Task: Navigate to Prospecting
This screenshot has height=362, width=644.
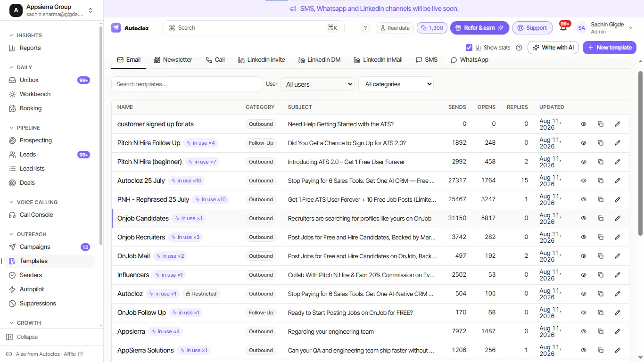Action: pyautogui.click(x=50, y=140)
